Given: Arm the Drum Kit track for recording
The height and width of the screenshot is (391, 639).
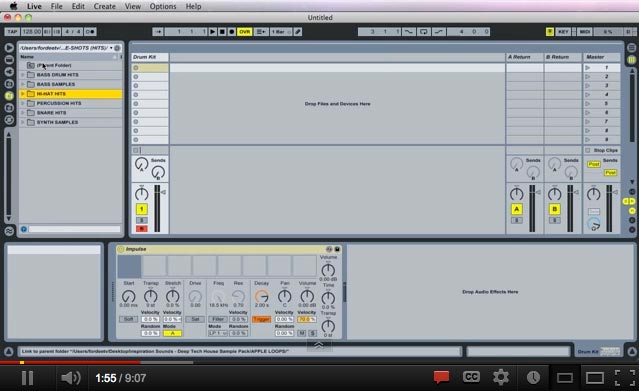Looking at the screenshot, I should coord(141,229).
